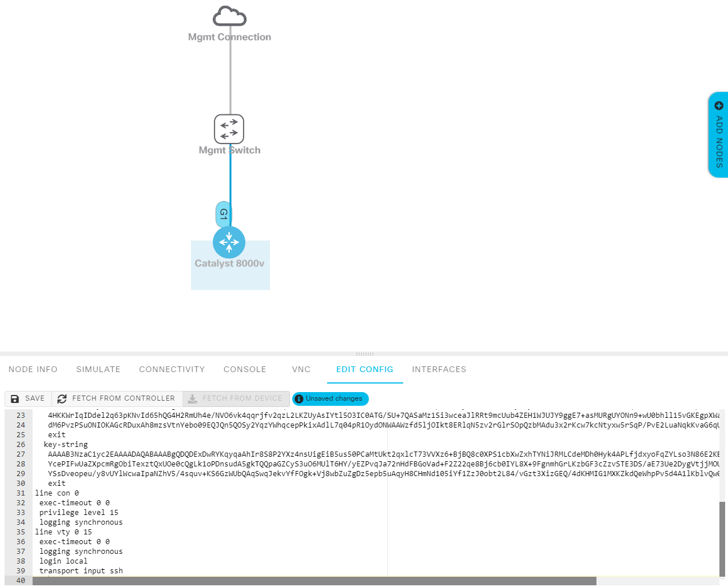Show the Interfaces tab
Image resolution: width=728 pixels, height=587 pixels.
click(x=439, y=369)
